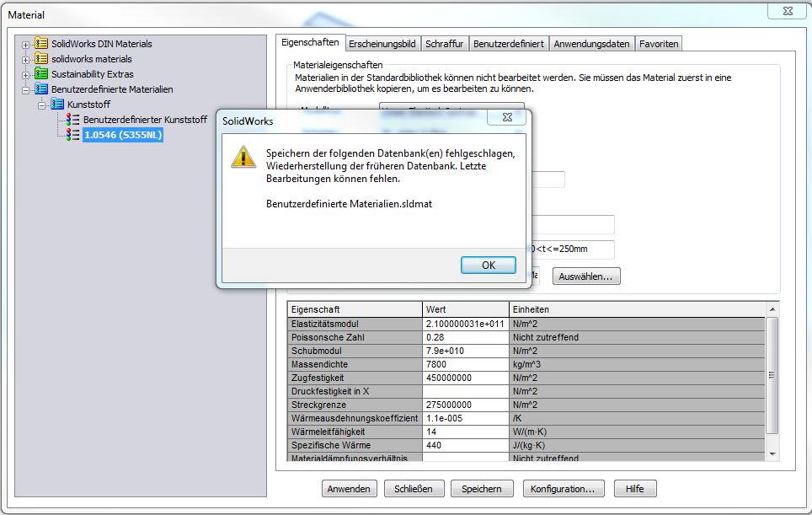Click the Benutzerdefinierte Materialien.sldmat file name text
The image size is (812, 515).
(349, 204)
